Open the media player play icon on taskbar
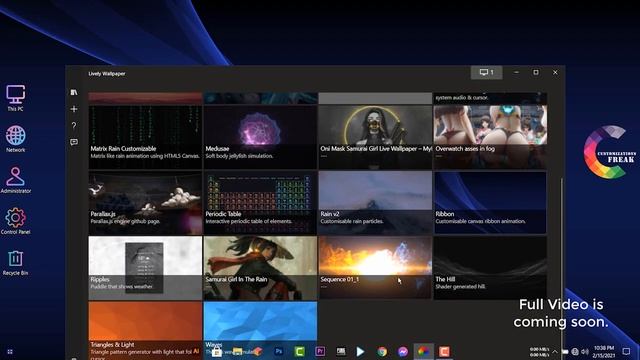 click(360, 351)
